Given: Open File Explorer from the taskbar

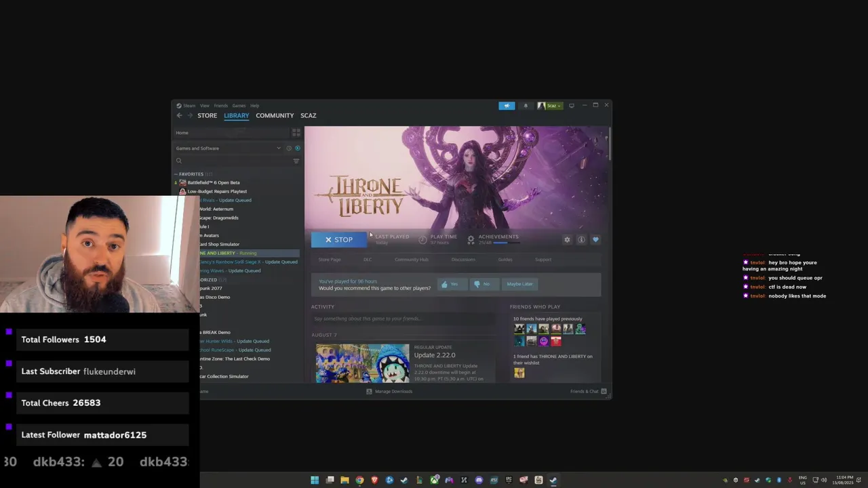Looking at the screenshot, I should 344,480.
